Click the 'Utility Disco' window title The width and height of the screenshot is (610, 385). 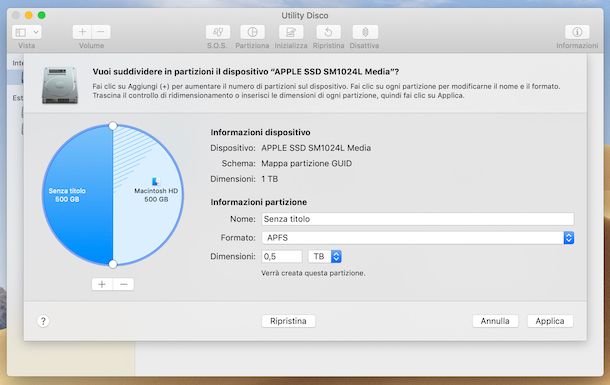305,16
